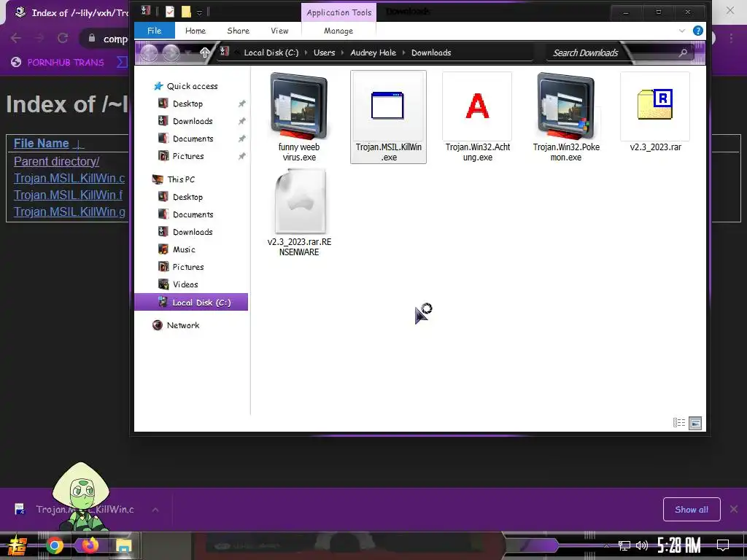Open Chrome from the taskbar
This screenshot has height=560, width=747.
[54, 545]
